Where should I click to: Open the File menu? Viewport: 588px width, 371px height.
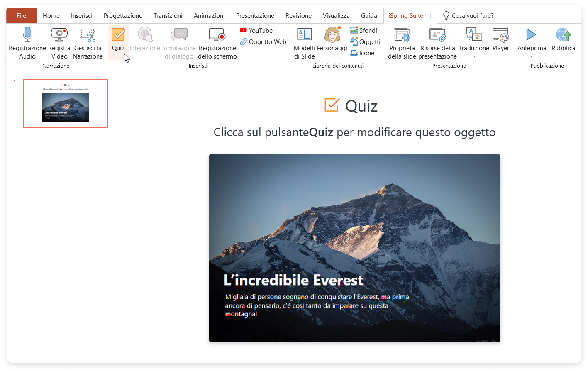coord(22,16)
